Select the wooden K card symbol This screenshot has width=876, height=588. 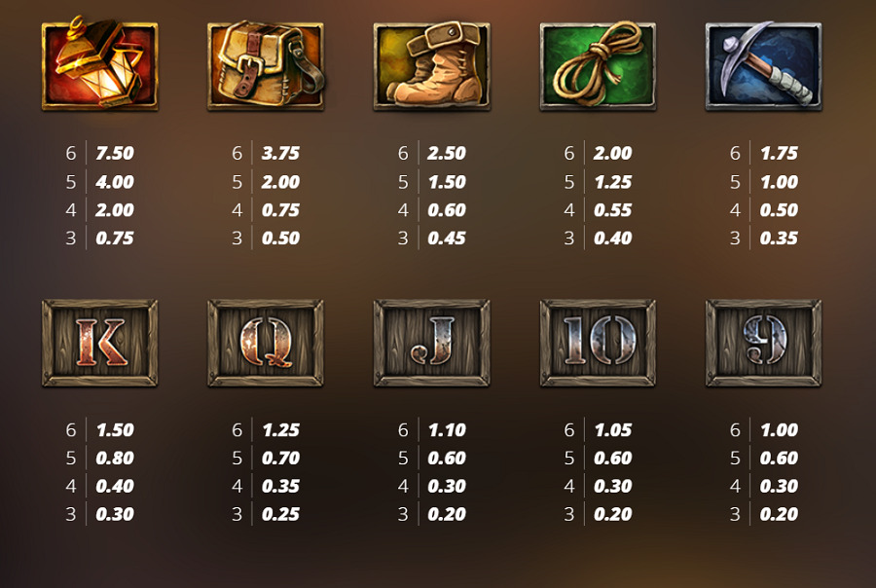[100, 343]
